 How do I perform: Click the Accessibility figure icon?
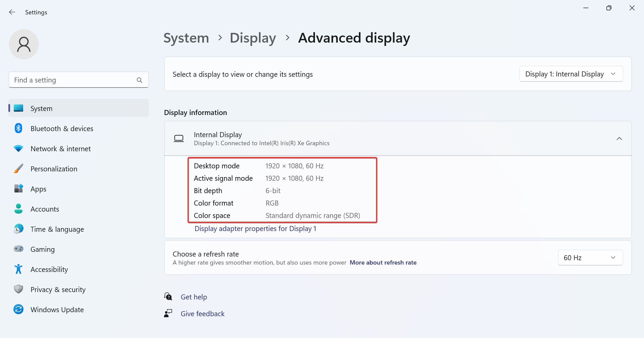(x=18, y=269)
